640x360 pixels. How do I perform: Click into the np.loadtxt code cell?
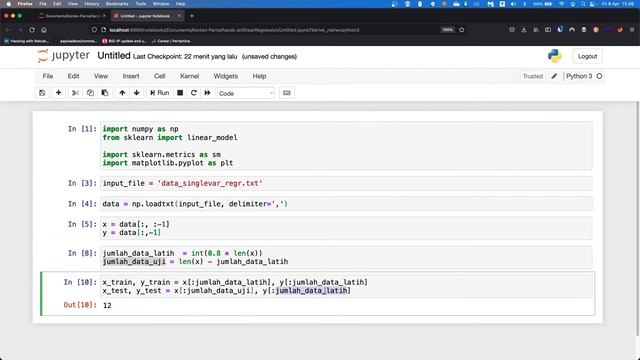346,204
